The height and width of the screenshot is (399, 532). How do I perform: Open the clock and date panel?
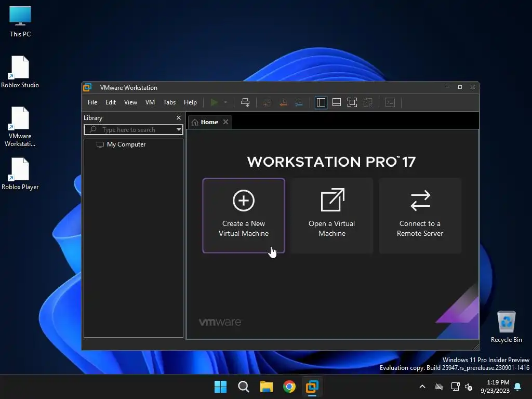pos(495,387)
